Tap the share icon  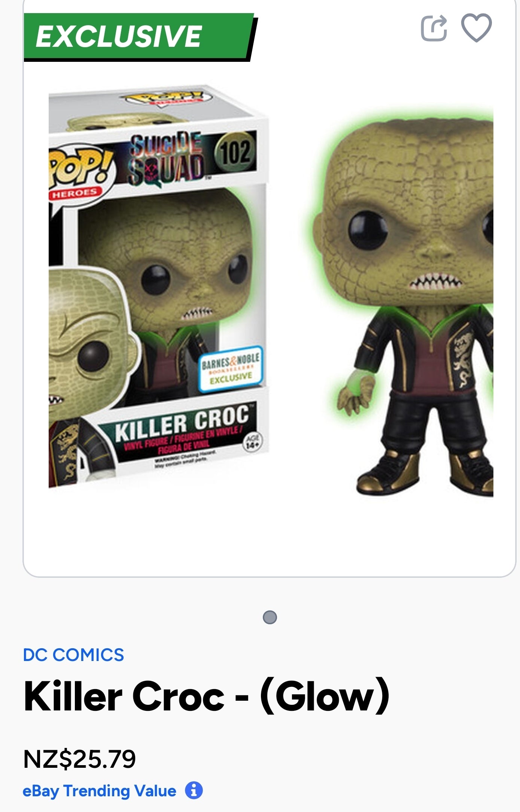click(x=434, y=28)
